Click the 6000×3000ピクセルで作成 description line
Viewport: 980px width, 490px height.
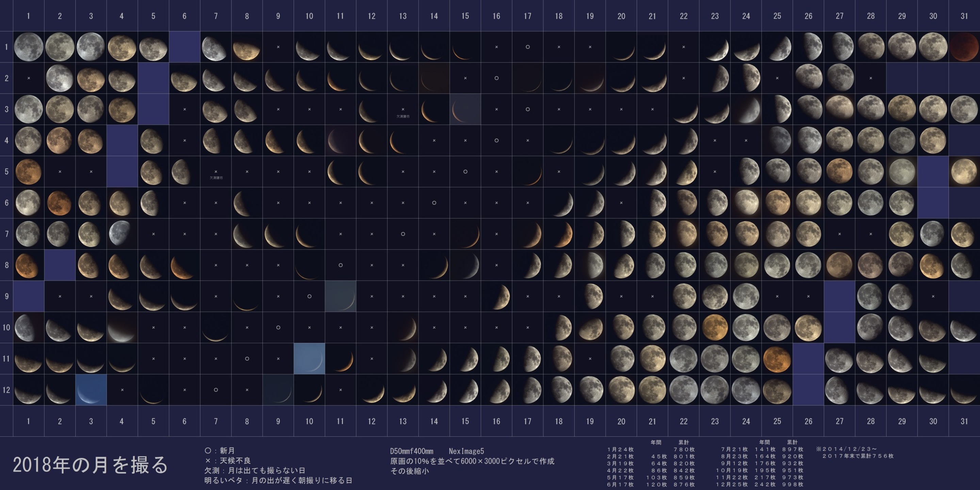472,461
